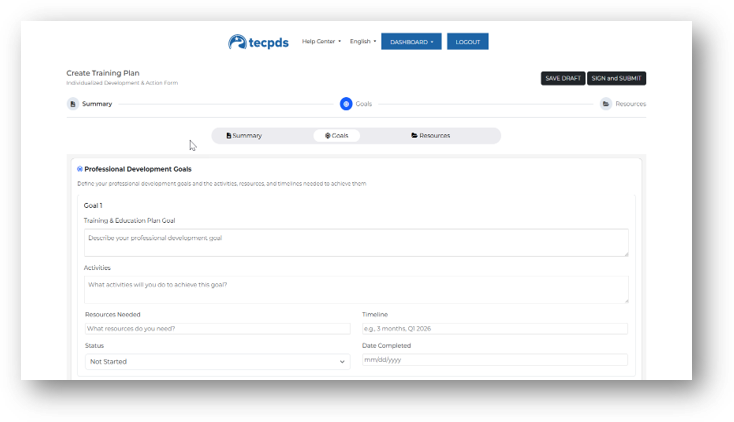Focus the Training & Education Plan Goal textarea
This screenshot has width=734, height=422.
pyautogui.click(x=356, y=242)
